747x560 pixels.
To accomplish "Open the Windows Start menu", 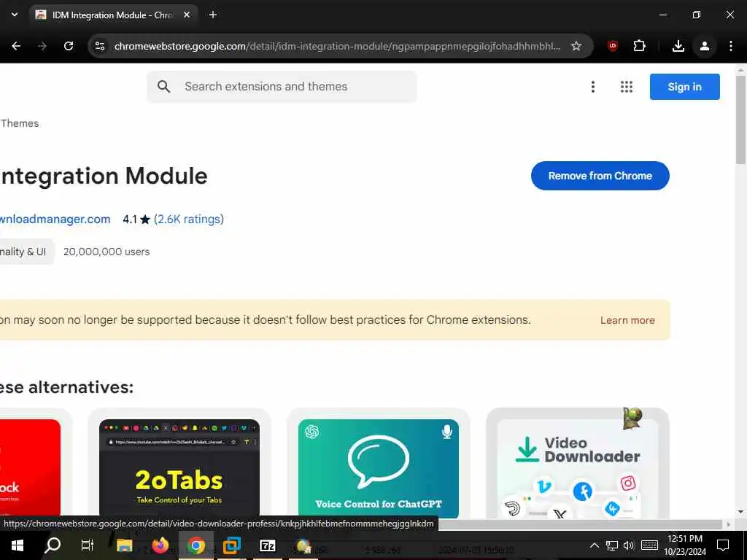I will coord(18,545).
